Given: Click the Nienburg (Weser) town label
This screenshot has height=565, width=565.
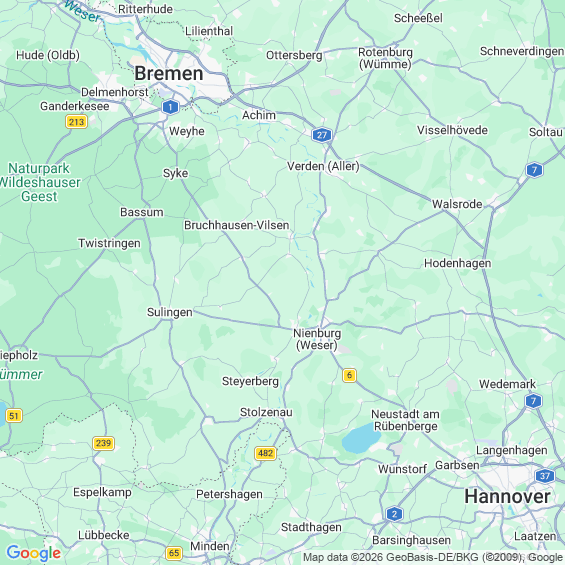Looking at the screenshot, I should point(317,339).
